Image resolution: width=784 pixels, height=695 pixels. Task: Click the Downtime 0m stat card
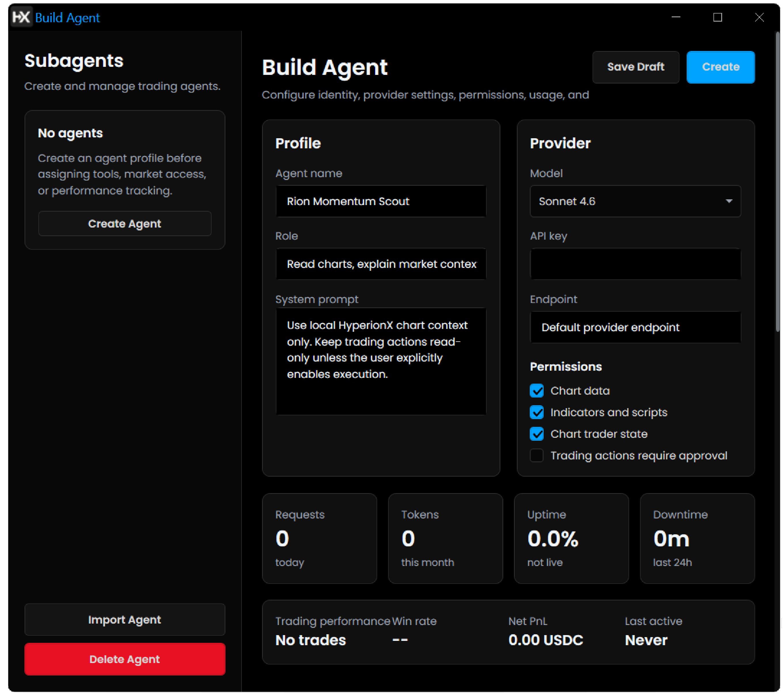[x=697, y=538]
